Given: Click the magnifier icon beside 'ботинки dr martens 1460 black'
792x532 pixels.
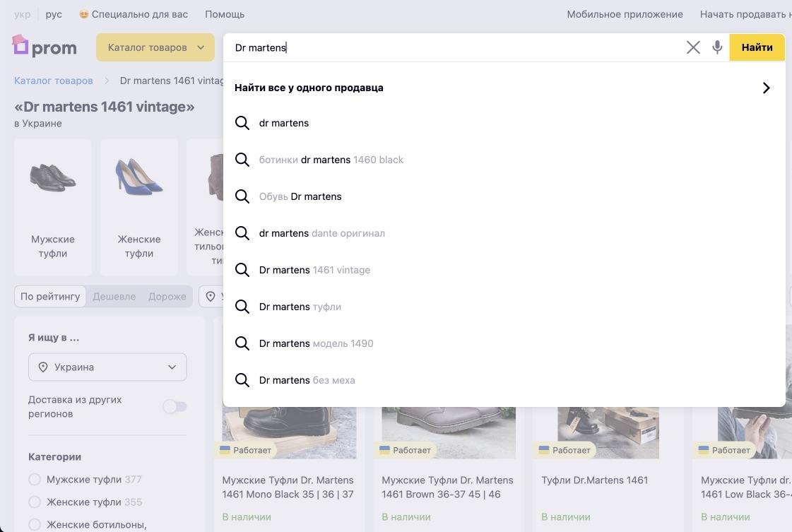Looking at the screenshot, I should pos(242,160).
